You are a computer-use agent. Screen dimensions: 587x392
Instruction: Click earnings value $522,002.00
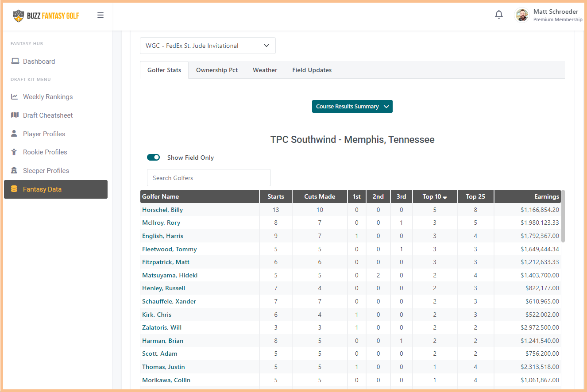541,315
